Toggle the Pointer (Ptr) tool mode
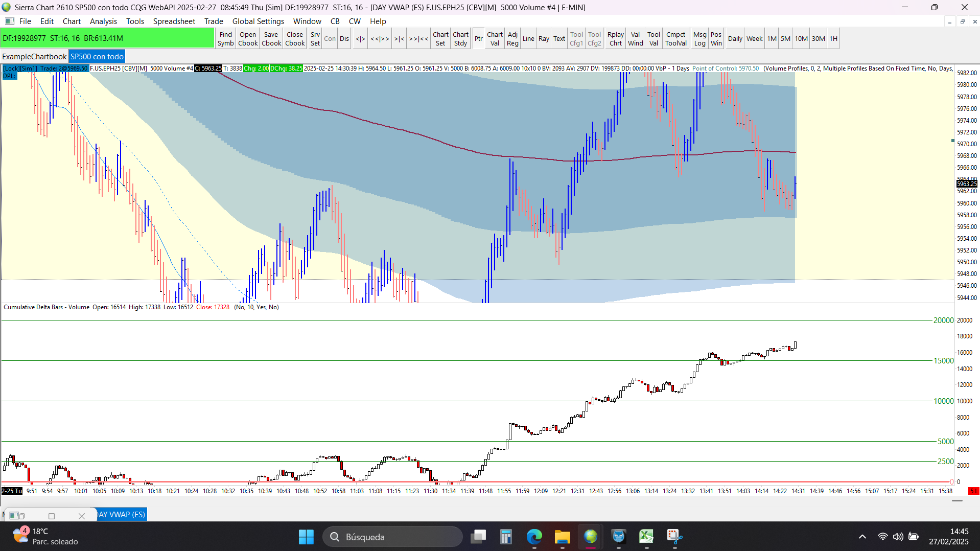Viewport: 980px width, 551px height. [478, 39]
